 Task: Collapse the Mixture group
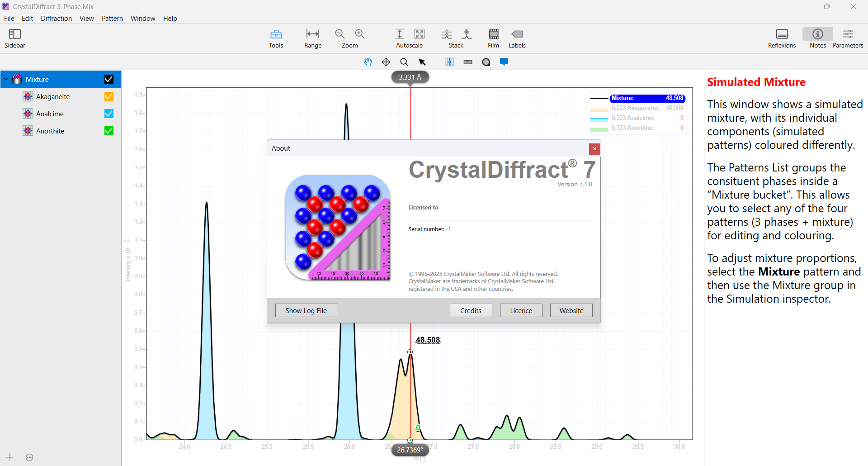click(6, 79)
